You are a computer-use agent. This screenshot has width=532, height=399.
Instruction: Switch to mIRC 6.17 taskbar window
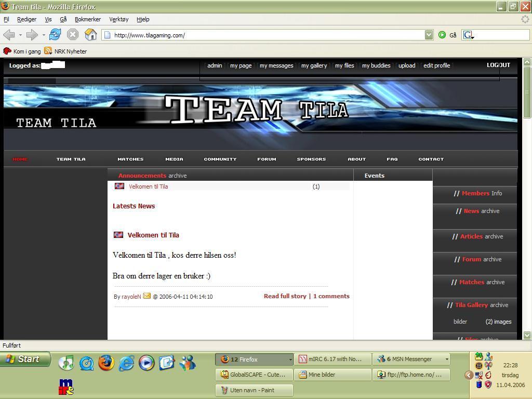pyautogui.click(x=332, y=359)
